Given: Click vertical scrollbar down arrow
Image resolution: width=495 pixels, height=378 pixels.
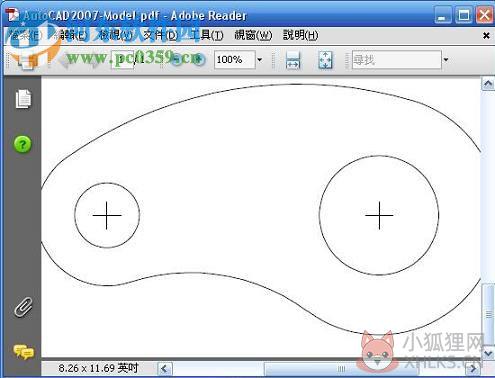Looking at the screenshot, I should [x=488, y=353].
